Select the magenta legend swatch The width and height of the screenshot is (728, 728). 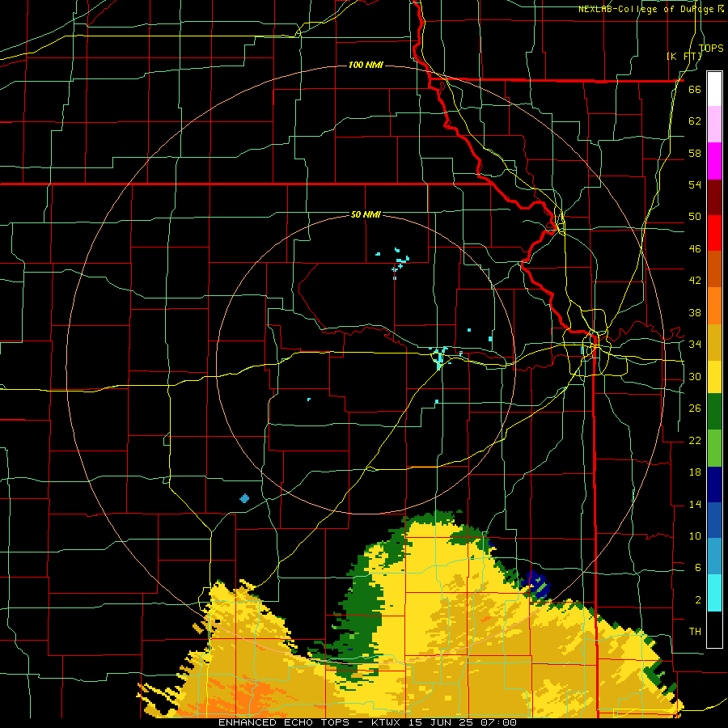pos(714,161)
